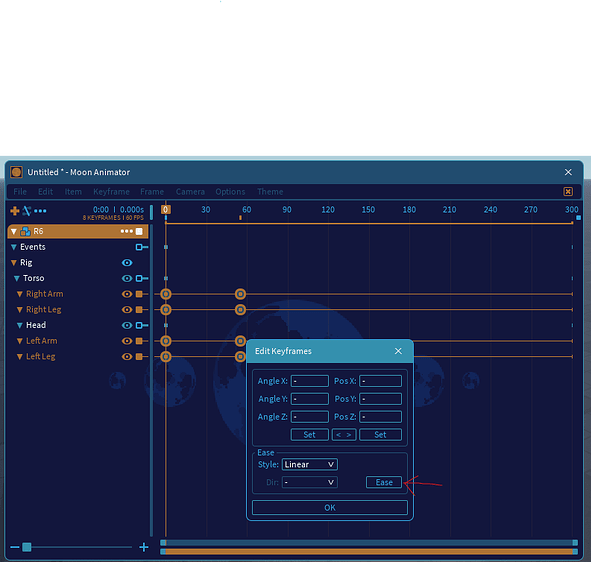
Task: Click the frame 0 playhead marker
Action: click(165, 210)
